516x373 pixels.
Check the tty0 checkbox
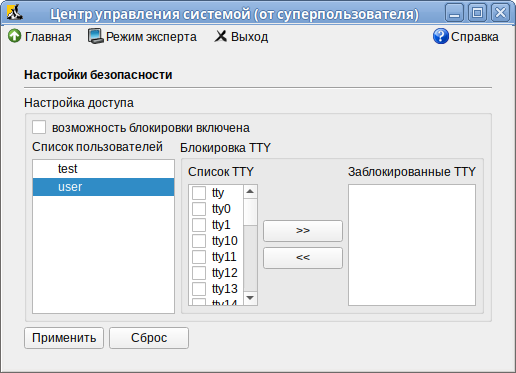click(x=199, y=209)
